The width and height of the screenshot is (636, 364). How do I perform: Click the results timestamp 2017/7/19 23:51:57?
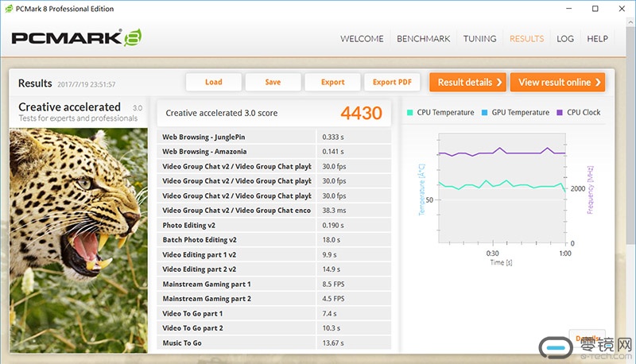tap(87, 84)
